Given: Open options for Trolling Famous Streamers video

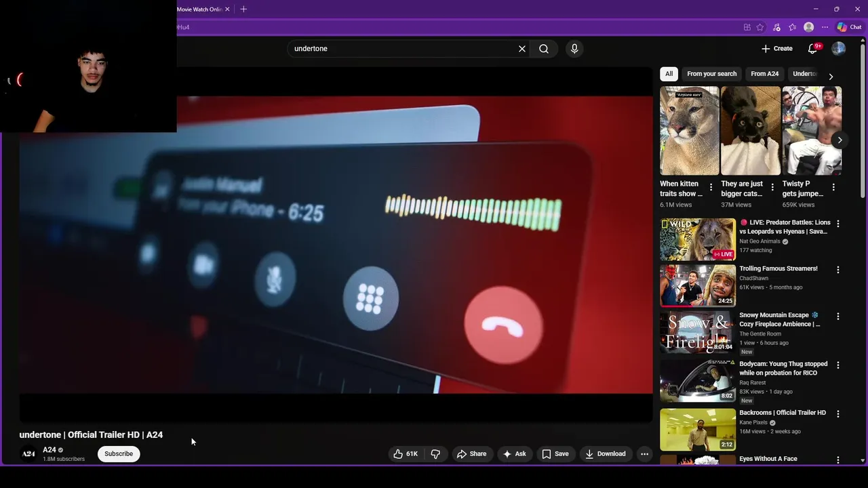Looking at the screenshot, I should pyautogui.click(x=837, y=270).
